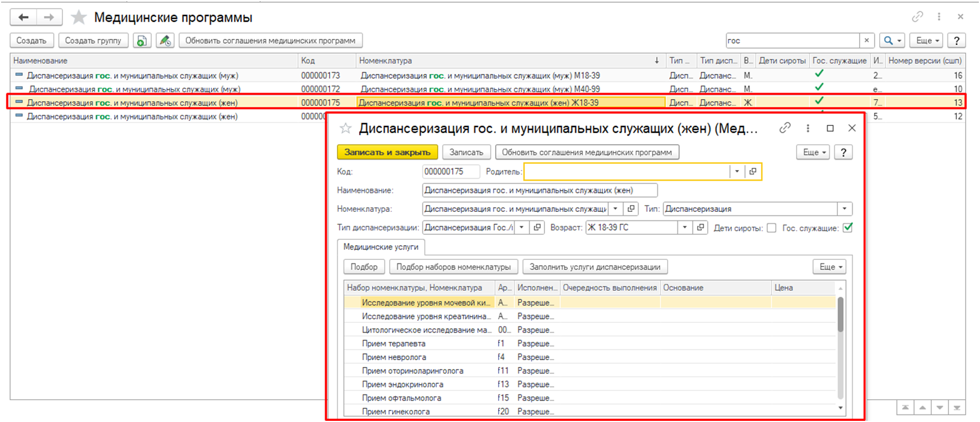Click the create-by-copy document icon in the toolbar
Viewport: 980px width, 422px height.
(142, 41)
